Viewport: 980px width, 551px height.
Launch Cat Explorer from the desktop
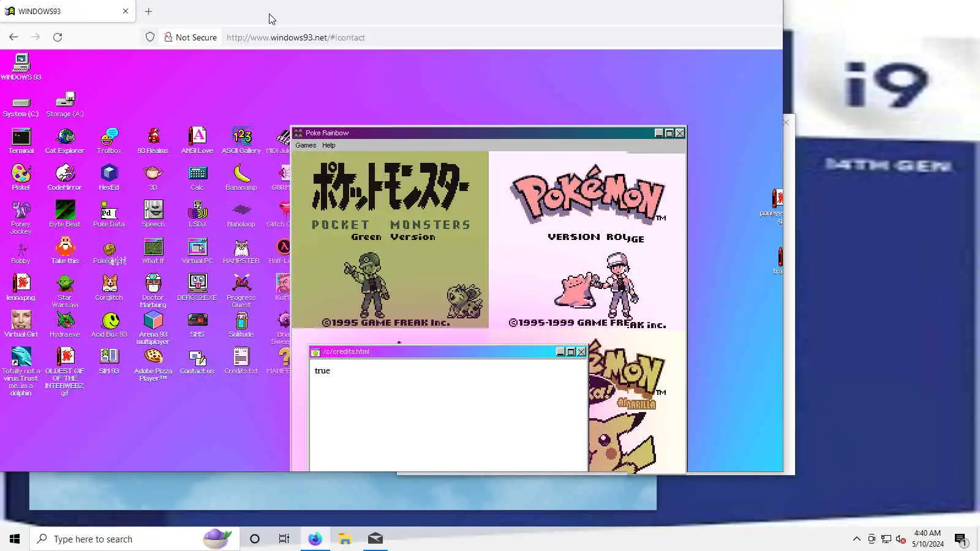[65, 141]
